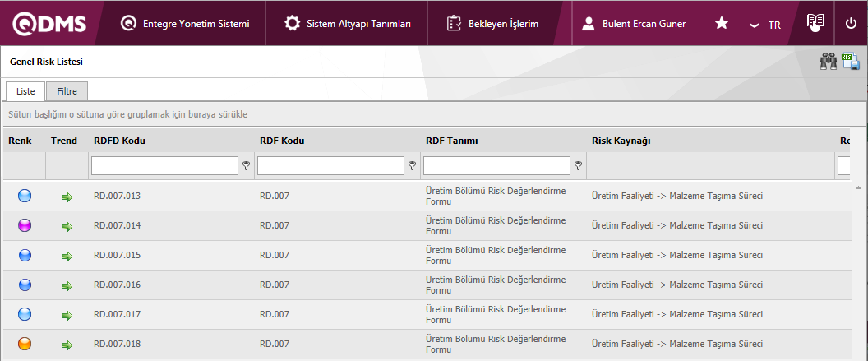Screen dimensions: 868x361
Task: Open the TR language dropdown
Action: pos(765,25)
